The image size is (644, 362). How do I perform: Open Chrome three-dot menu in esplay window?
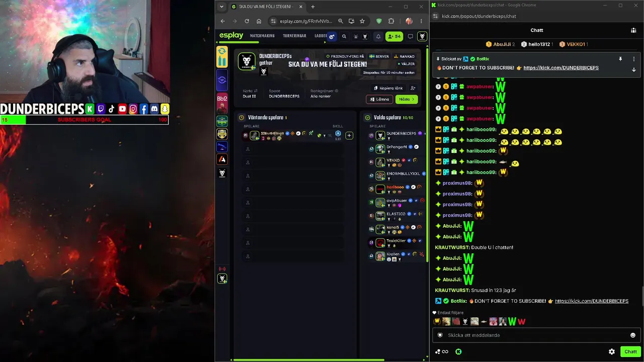(x=421, y=21)
